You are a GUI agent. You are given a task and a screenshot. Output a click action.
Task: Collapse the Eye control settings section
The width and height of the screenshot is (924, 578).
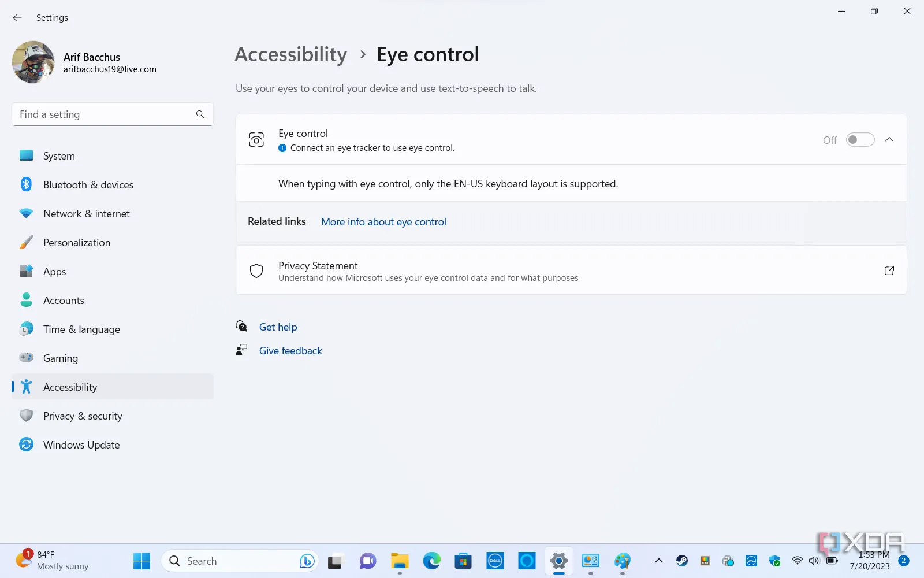889,139
